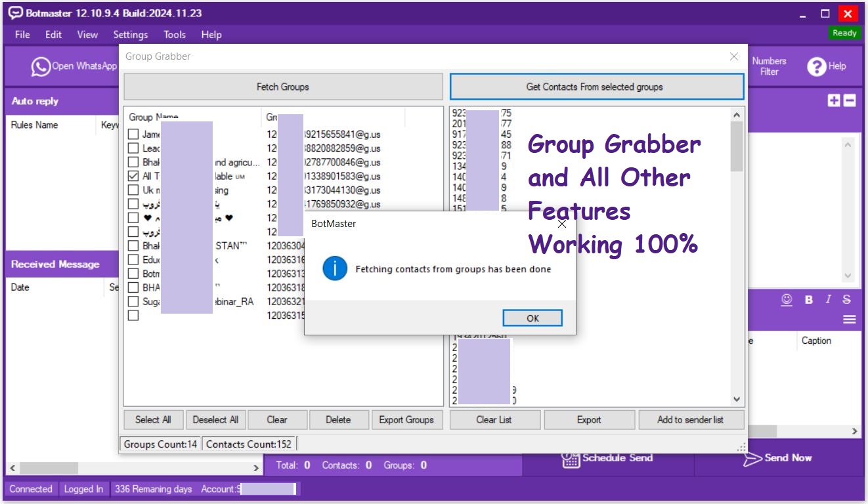The image size is (868, 504).
Task: Open the View menu
Action: [x=87, y=35]
